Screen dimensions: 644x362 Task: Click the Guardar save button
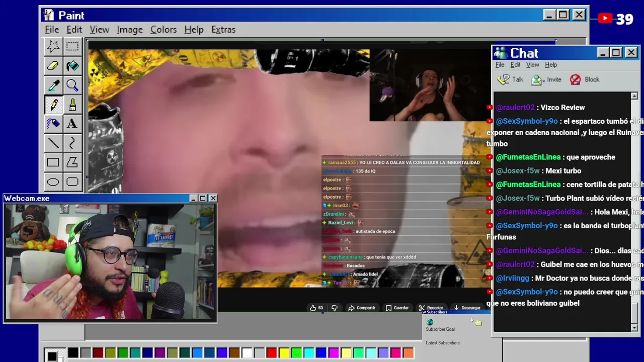click(x=397, y=308)
